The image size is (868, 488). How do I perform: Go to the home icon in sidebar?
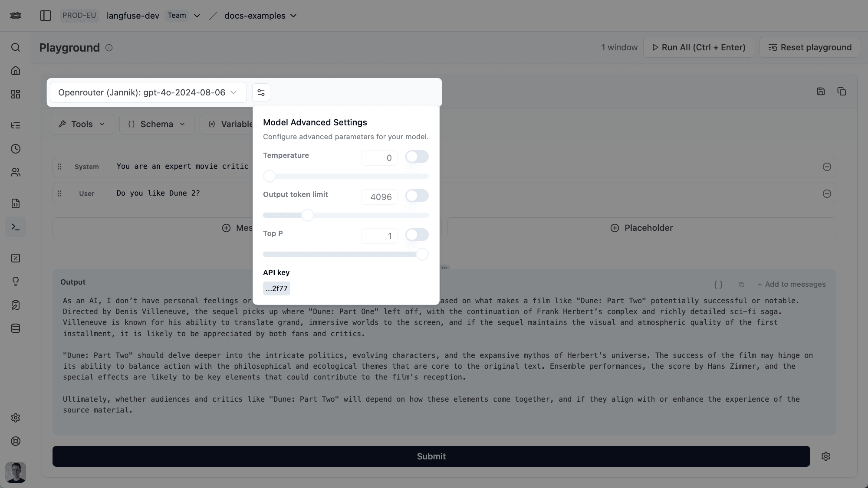[x=16, y=71]
